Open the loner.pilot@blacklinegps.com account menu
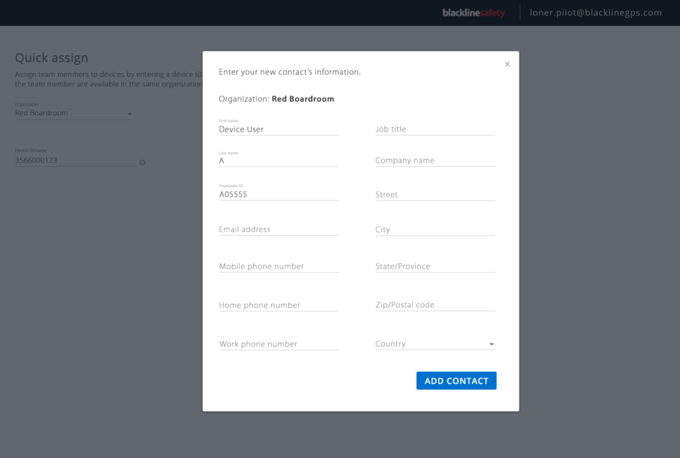Viewport: 680px width, 458px height. click(x=595, y=13)
